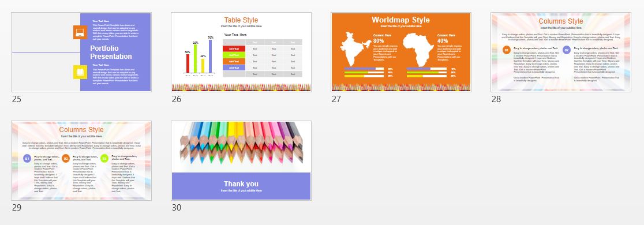The width and height of the screenshot is (644, 225).
Task: Click the Table Style title text
Action: pyautogui.click(x=241, y=20)
